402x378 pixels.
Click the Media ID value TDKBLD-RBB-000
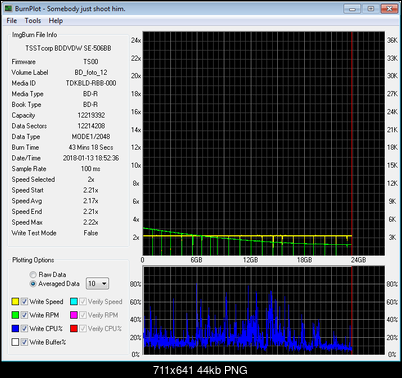tap(91, 83)
